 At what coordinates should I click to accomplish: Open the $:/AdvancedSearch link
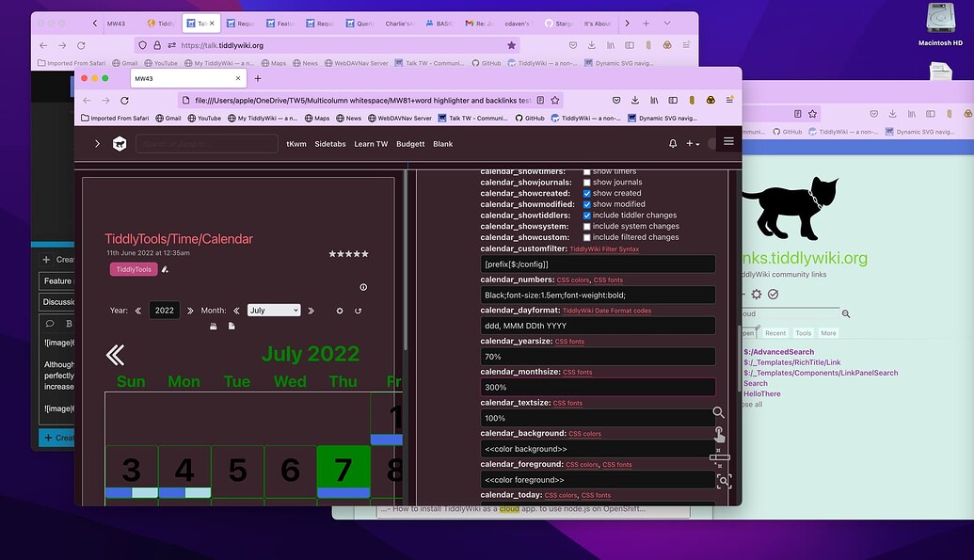779,352
